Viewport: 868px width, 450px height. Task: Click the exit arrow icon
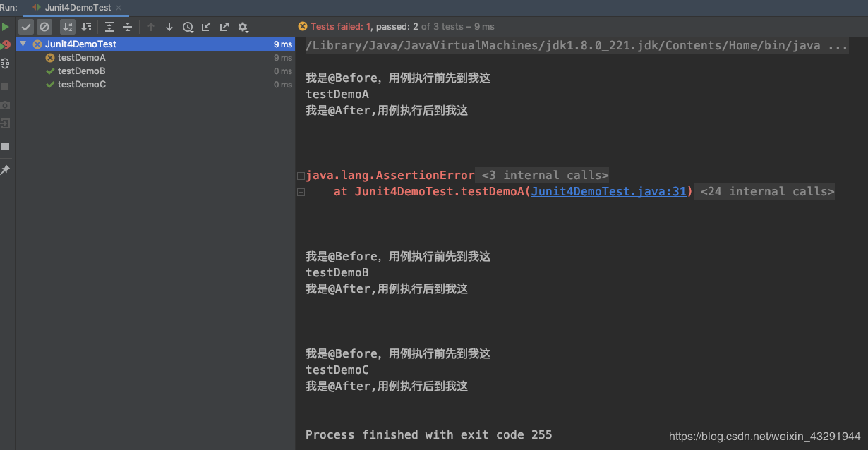point(5,123)
